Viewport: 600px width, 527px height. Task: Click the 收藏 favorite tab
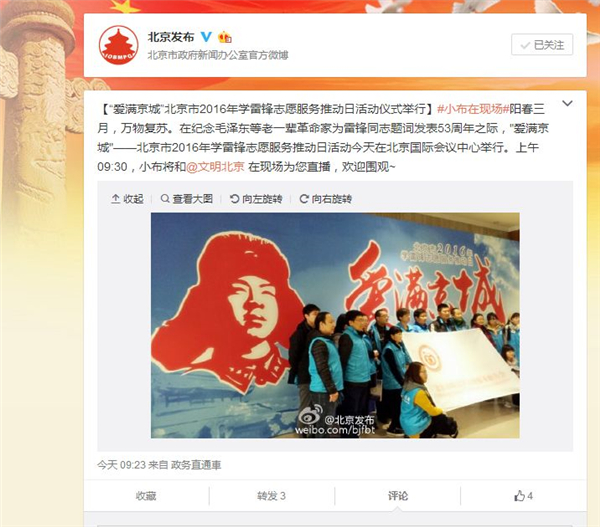(x=146, y=496)
